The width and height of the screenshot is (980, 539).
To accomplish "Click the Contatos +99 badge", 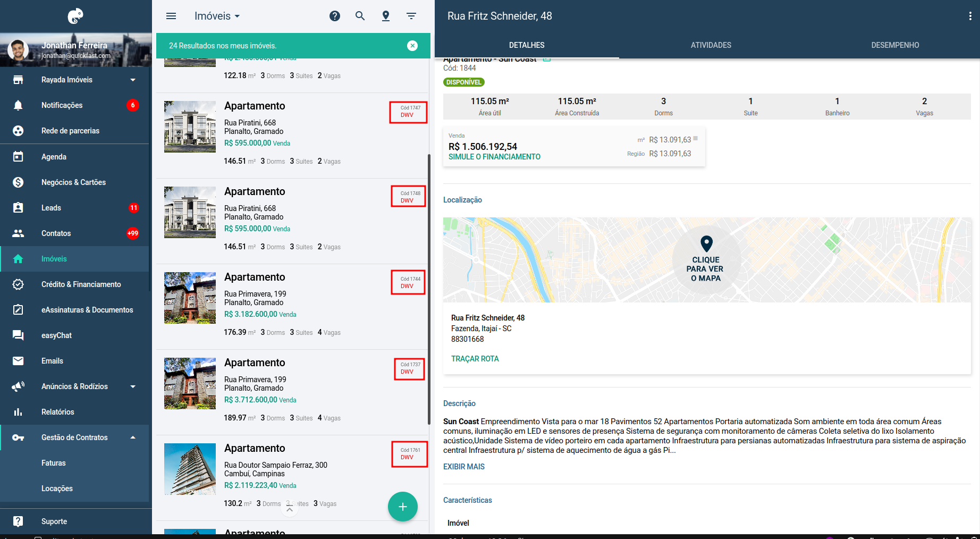I will [133, 233].
